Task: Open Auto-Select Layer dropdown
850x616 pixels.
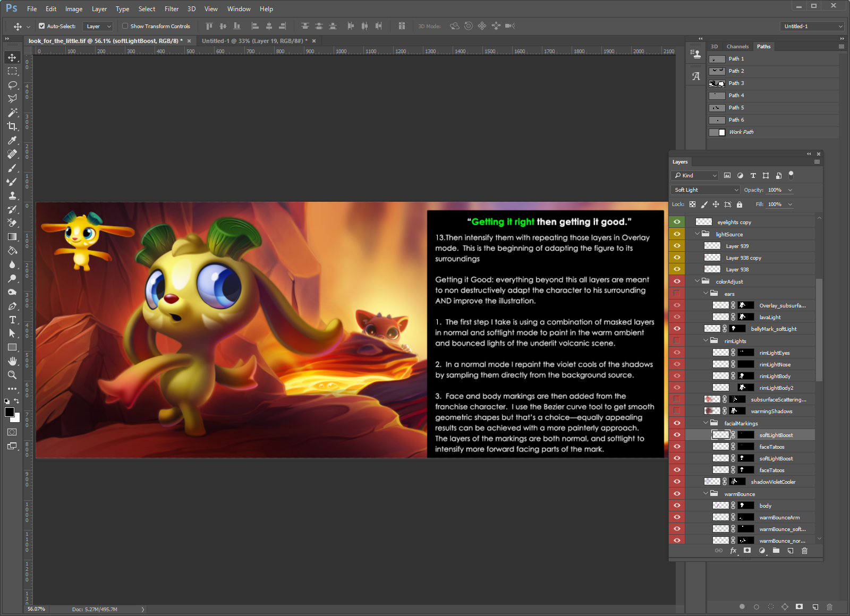Action: click(x=98, y=26)
